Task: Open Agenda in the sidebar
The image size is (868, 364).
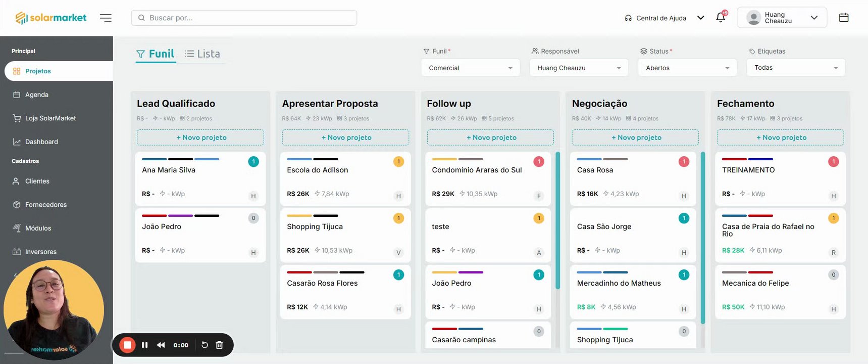Action: point(37,95)
